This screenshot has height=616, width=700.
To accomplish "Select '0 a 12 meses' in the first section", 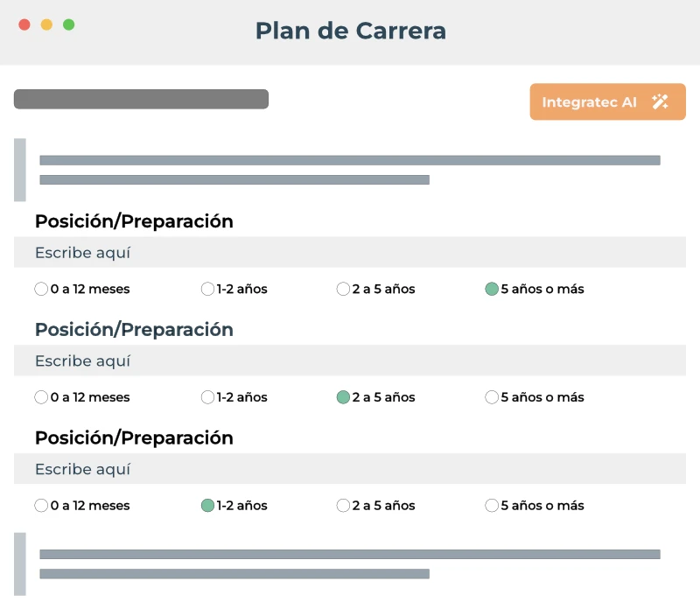I will (x=41, y=289).
